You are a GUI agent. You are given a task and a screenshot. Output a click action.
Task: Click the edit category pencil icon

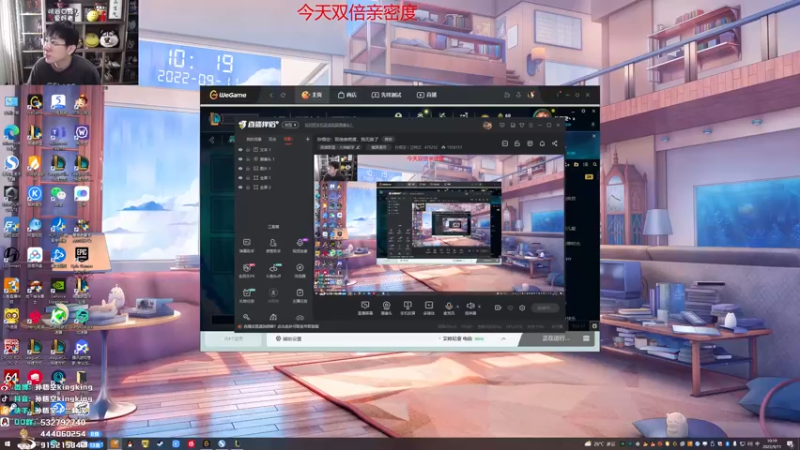pyautogui.click(x=358, y=147)
